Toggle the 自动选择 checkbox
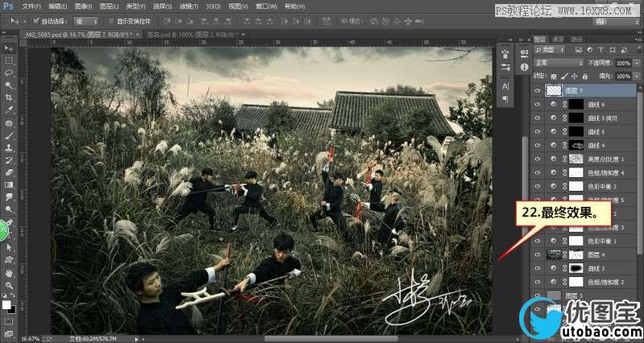The height and width of the screenshot is (343, 644). coord(36,21)
